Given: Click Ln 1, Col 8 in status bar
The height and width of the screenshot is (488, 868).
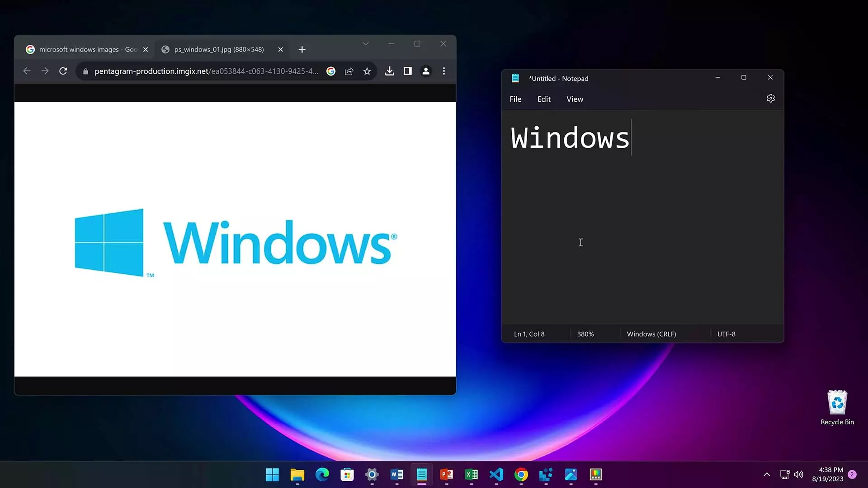Looking at the screenshot, I should coord(529,334).
